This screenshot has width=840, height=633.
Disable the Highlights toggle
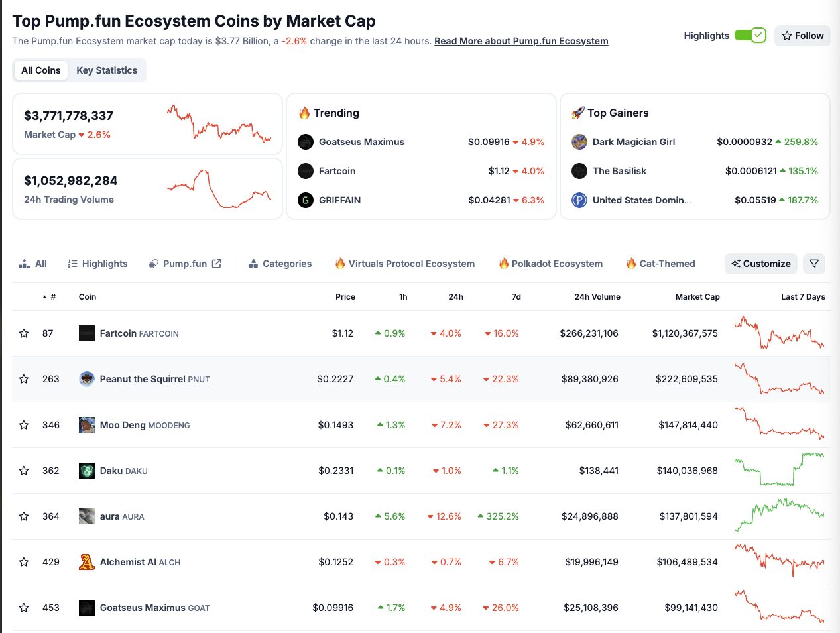751,36
